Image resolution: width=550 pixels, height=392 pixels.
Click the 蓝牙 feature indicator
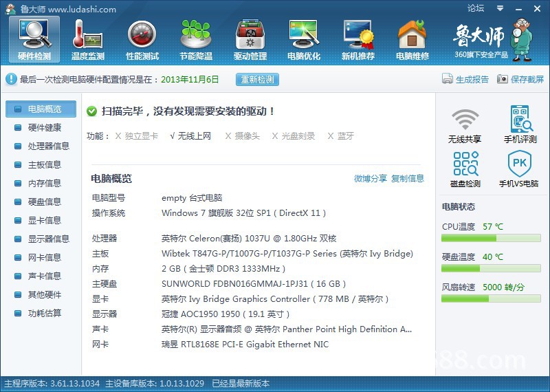pos(340,136)
